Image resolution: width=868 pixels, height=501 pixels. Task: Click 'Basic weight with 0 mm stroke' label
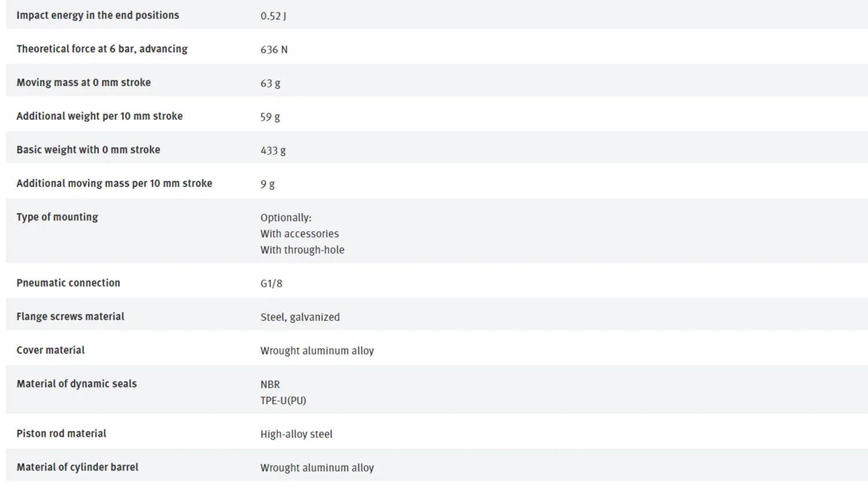pyautogui.click(x=88, y=150)
